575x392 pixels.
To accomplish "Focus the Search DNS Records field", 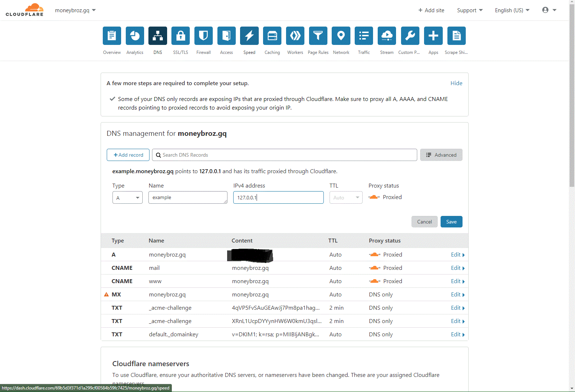I will pyautogui.click(x=285, y=155).
